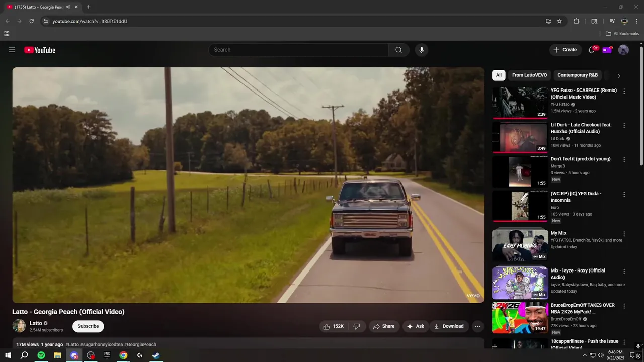
Task: Open Latto channel name link
Action: point(36,323)
